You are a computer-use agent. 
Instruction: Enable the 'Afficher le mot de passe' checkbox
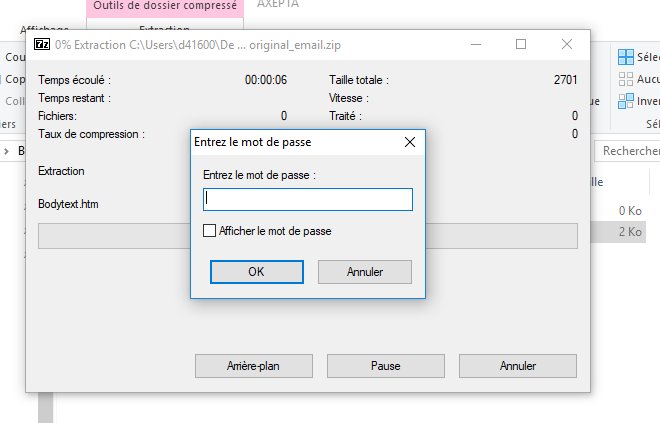pos(209,231)
